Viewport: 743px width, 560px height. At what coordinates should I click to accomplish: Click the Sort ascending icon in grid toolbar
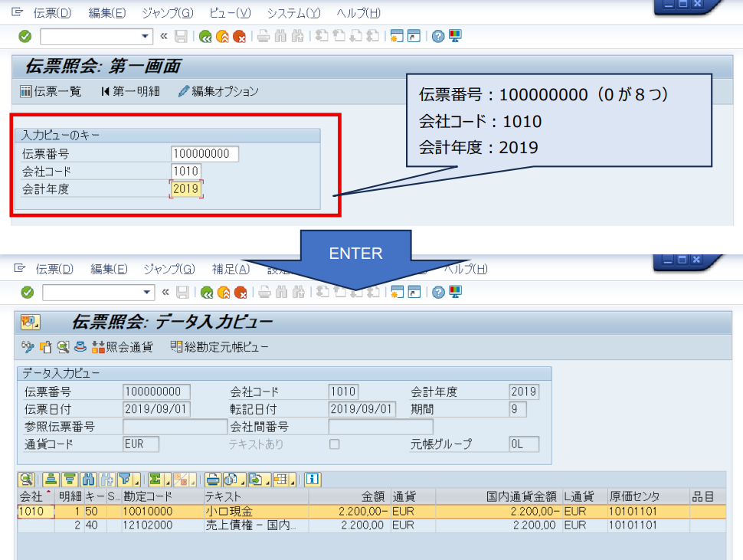[51, 480]
